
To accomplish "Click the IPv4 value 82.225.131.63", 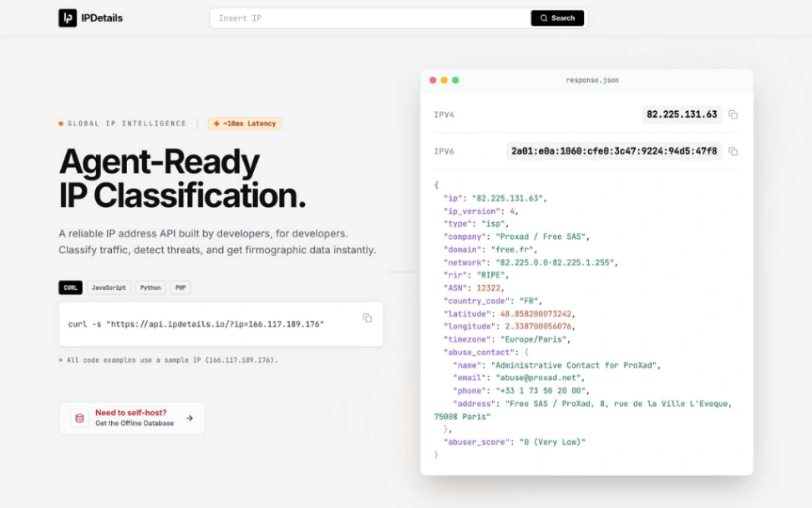I will coord(682,114).
